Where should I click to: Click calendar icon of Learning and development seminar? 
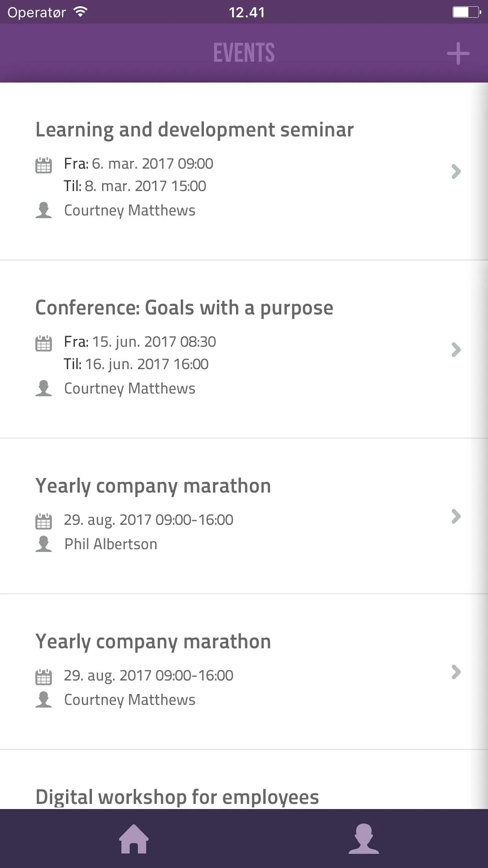click(44, 165)
